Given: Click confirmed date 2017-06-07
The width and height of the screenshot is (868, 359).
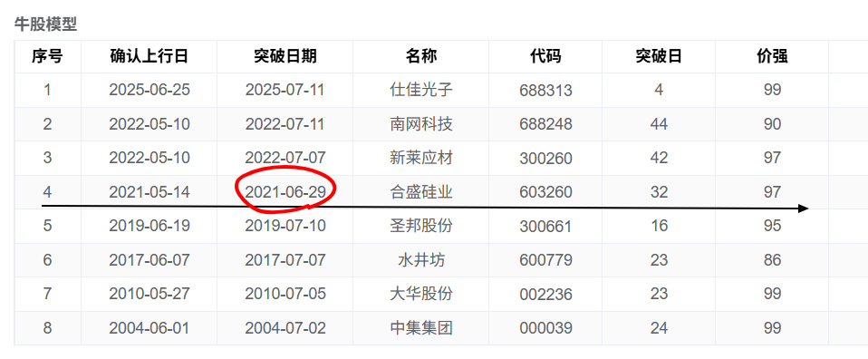Looking at the screenshot, I should 149,260.
